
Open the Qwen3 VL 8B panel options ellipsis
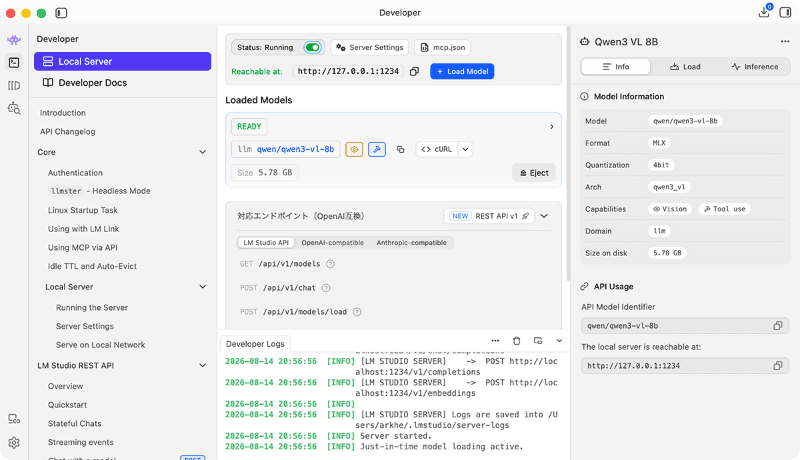click(x=785, y=41)
